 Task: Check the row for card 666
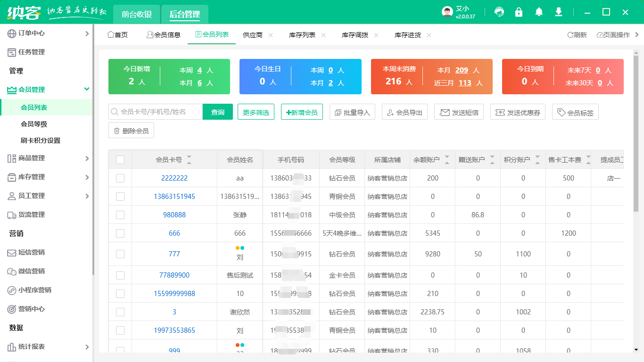pos(120,233)
